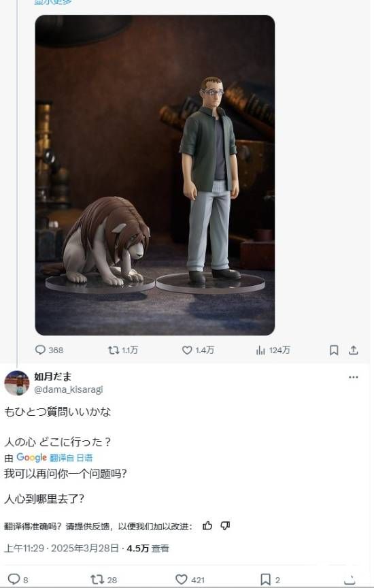Open the three-dot more options menu
Image resolution: width=374 pixels, height=588 pixels.
[x=354, y=377]
